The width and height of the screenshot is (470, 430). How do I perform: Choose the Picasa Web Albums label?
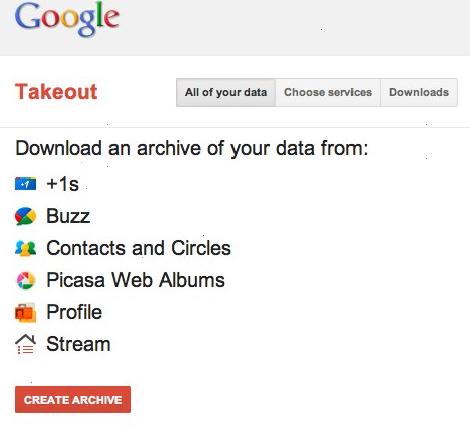point(135,280)
